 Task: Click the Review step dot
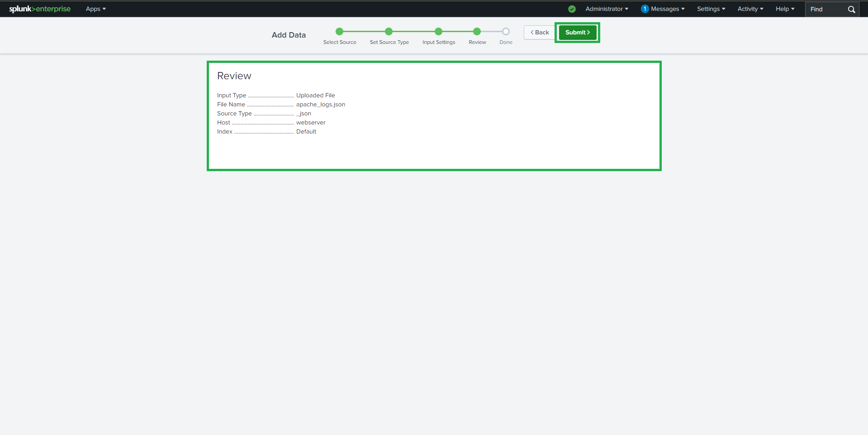477,31
